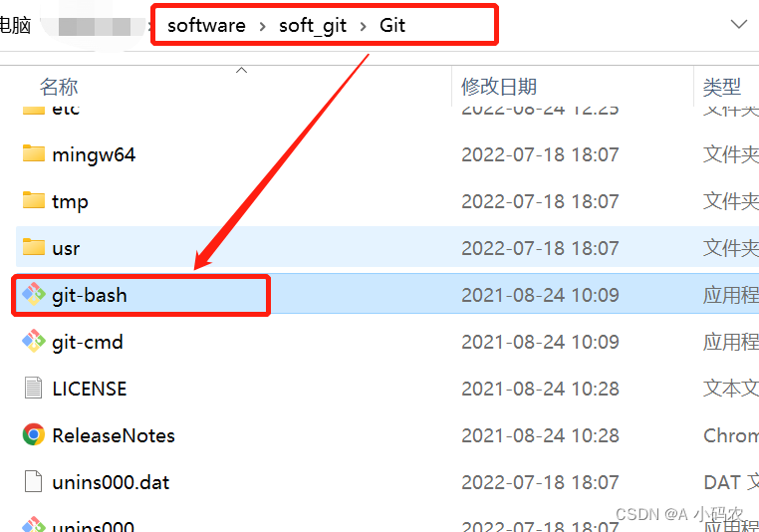
Task: Click the modified date of git-bash
Action: tap(540, 295)
